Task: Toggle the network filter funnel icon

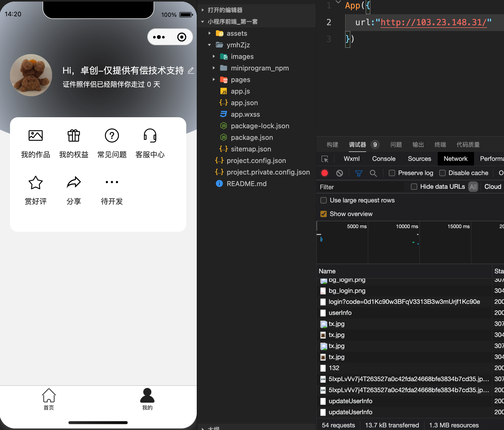Action: pos(359,173)
